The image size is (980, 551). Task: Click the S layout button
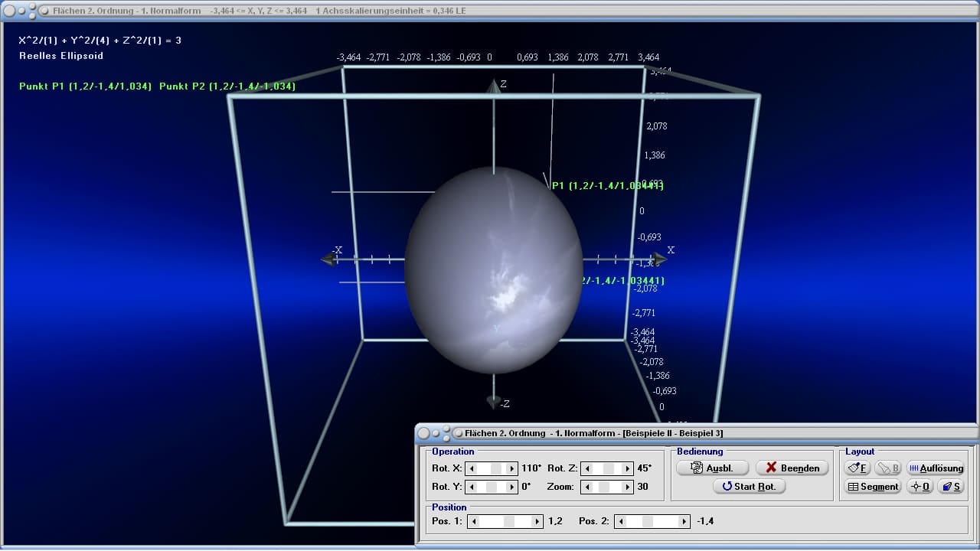point(951,486)
